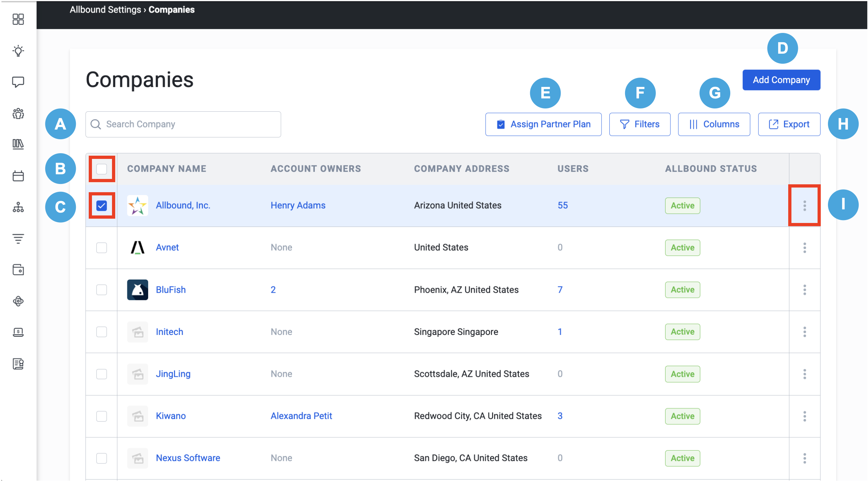Click the Company Name column header
868x481 pixels.
[167, 169]
